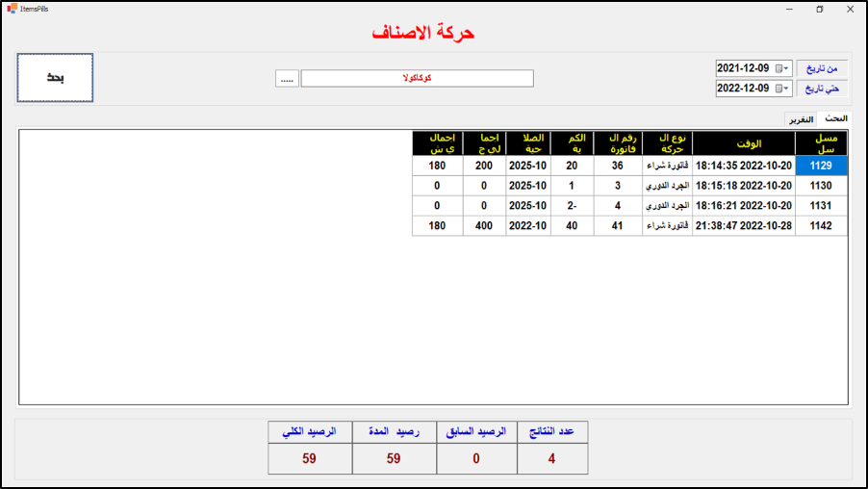Click the عدد النتائج value 4
The image size is (868, 489).
551,459
